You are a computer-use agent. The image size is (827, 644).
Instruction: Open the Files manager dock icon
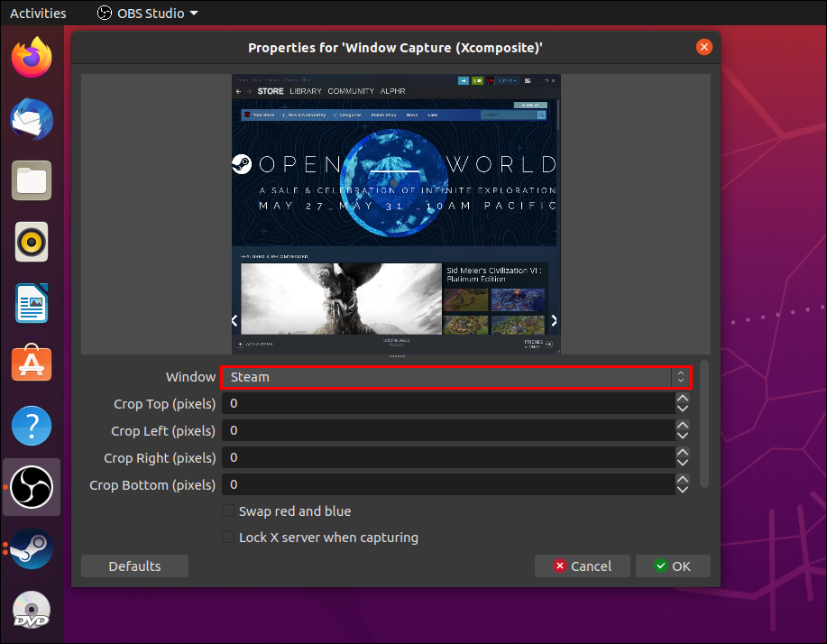32,180
